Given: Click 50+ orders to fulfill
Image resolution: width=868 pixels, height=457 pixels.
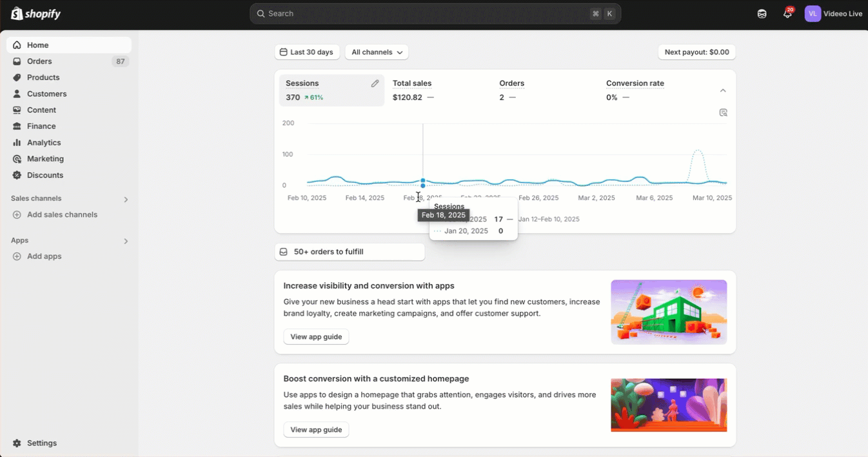Looking at the screenshot, I should tap(350, 252).
